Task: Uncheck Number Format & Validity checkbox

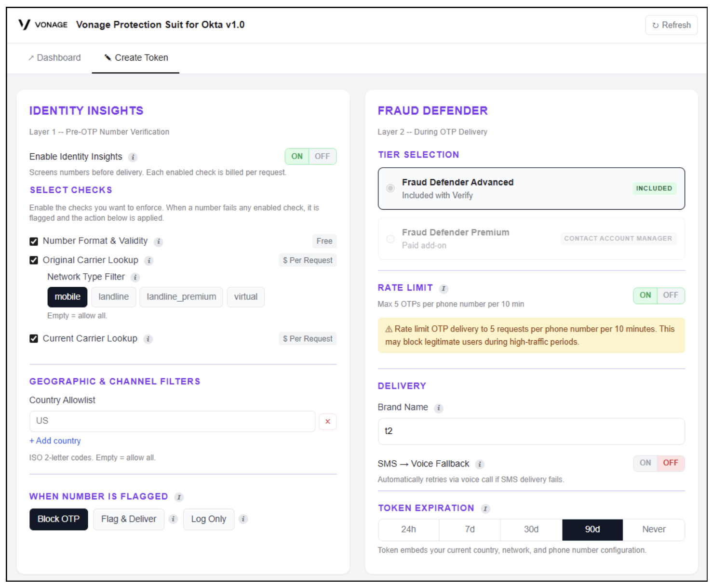Action: click(x=34, y=241)
